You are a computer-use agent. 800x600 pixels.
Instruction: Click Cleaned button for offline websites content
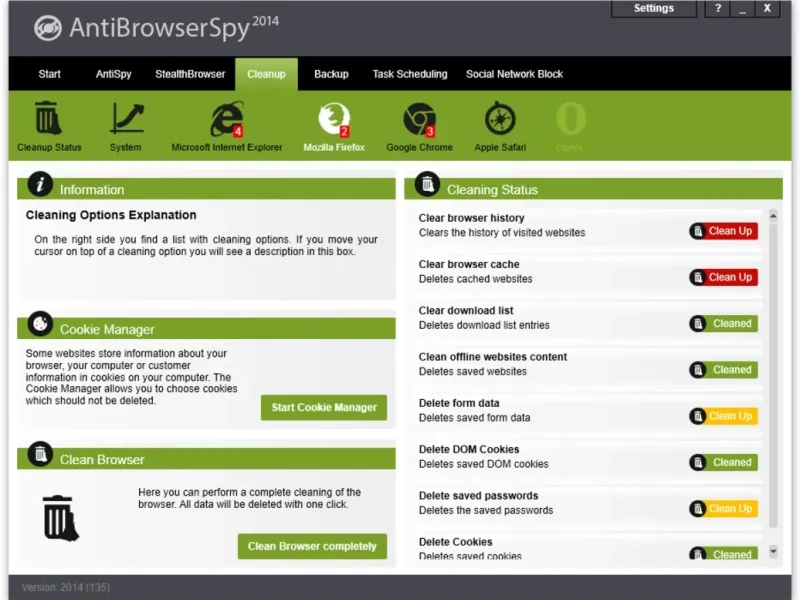point(723,370)
